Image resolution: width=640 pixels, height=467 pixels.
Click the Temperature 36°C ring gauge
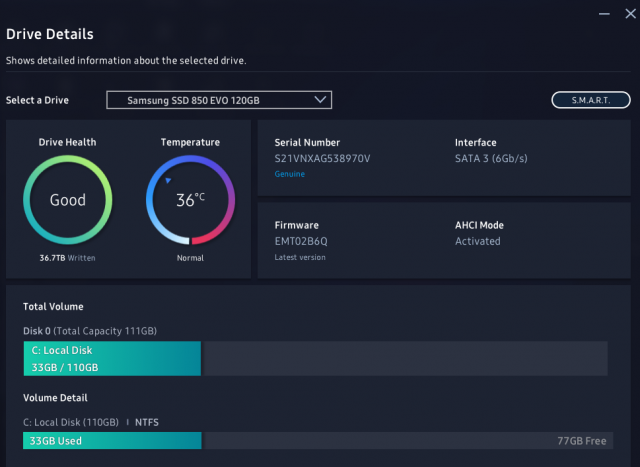pos(190,200)
